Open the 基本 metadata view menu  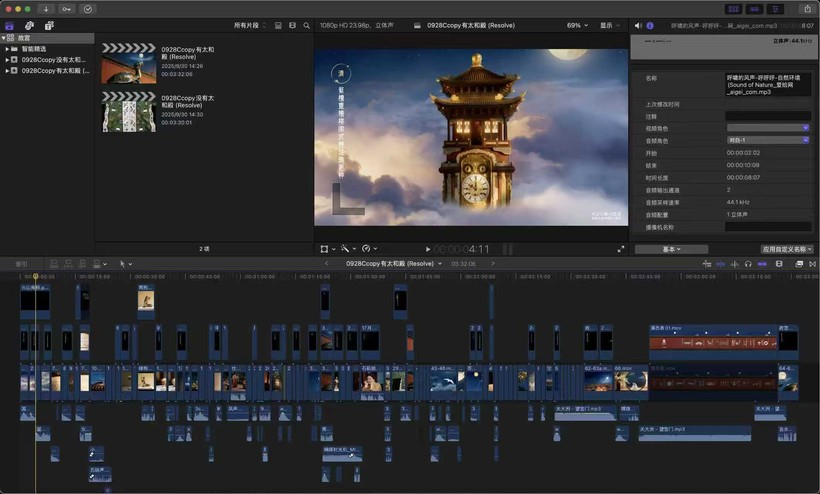tap(672, 249)
